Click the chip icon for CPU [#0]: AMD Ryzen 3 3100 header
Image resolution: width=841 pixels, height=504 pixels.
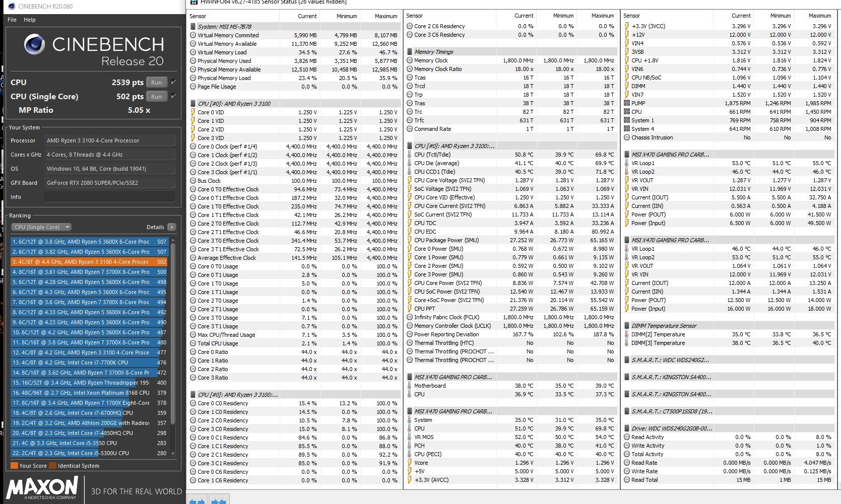point(193,104)
